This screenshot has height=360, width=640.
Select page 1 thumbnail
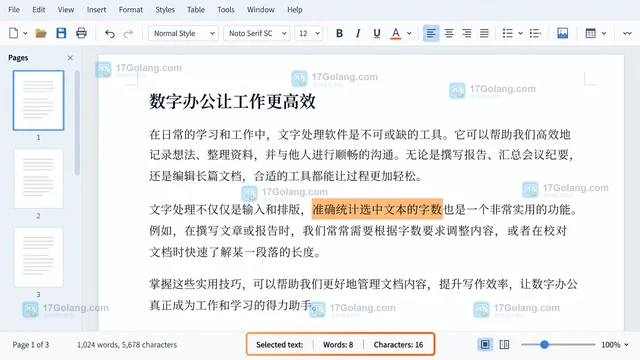38,100
